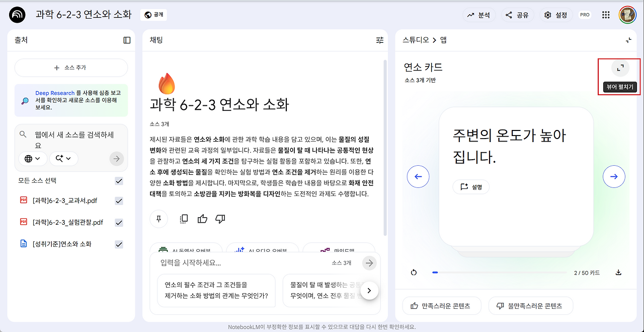Click 불만족스러운 콘텐츠 feedback button
Viewport: 644px width, 332px height.
pyautogui.click(x=530, y=306)
